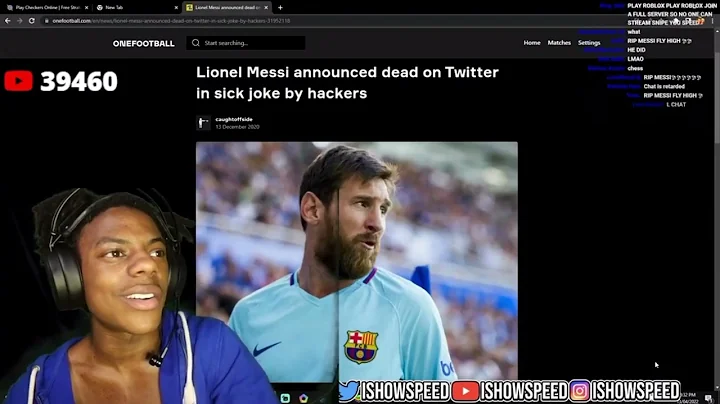
Task: Open the Settings nav link
Action: coord(589,43)
